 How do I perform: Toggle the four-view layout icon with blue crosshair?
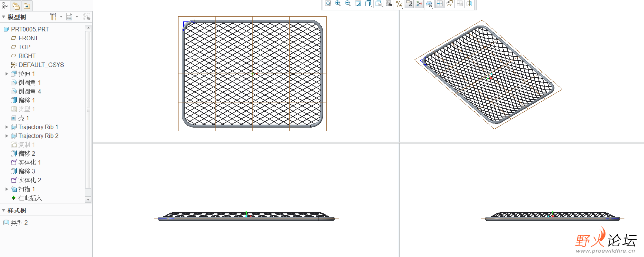pyautogui.click(x=440, y=4)
